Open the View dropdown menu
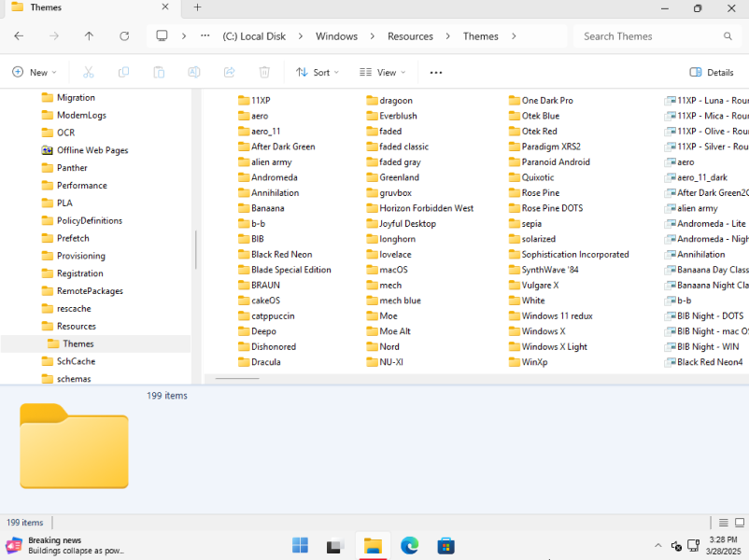 pos(382,72)
